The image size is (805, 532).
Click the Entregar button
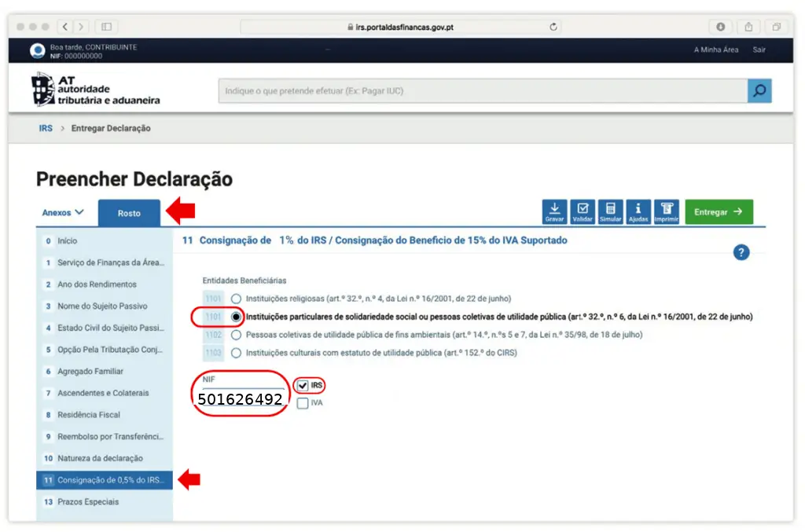[x=718, y=211]
